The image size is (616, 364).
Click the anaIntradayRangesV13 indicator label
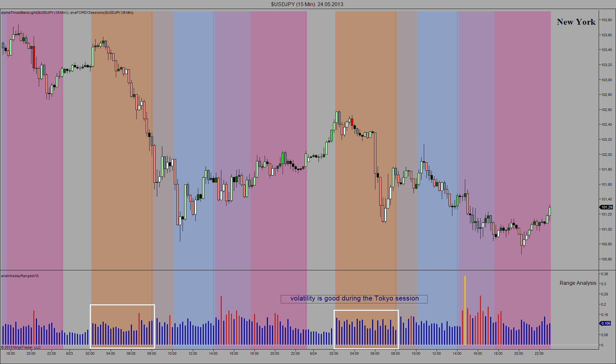pos(20,276)
